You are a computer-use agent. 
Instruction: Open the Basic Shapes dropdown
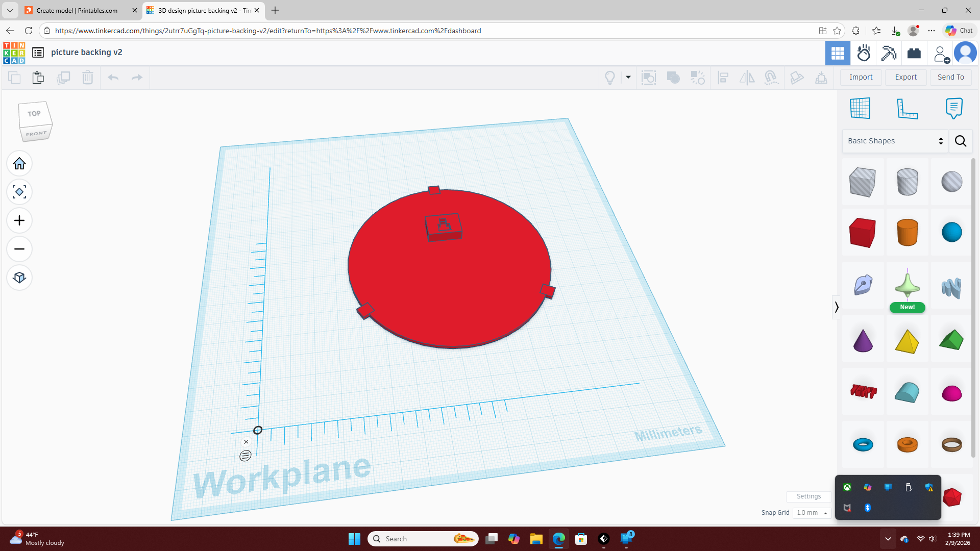pos(895,141)
